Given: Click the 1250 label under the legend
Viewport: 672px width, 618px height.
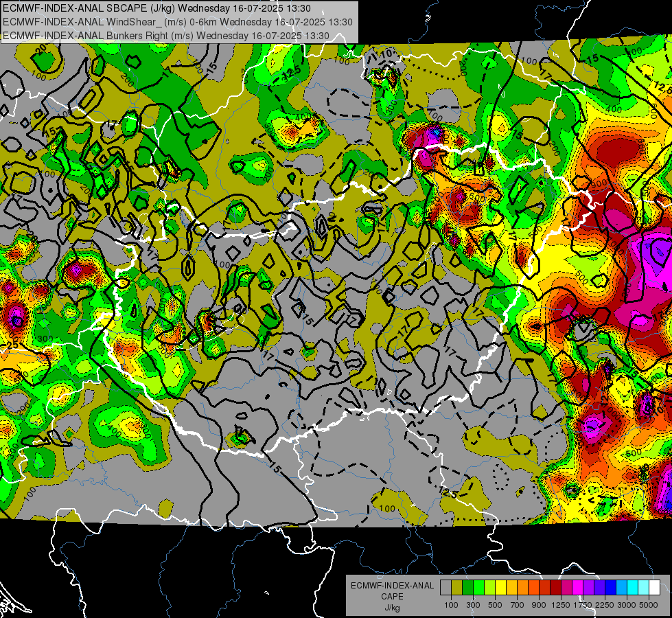Looking at the screenshot, I should (561, 605).
